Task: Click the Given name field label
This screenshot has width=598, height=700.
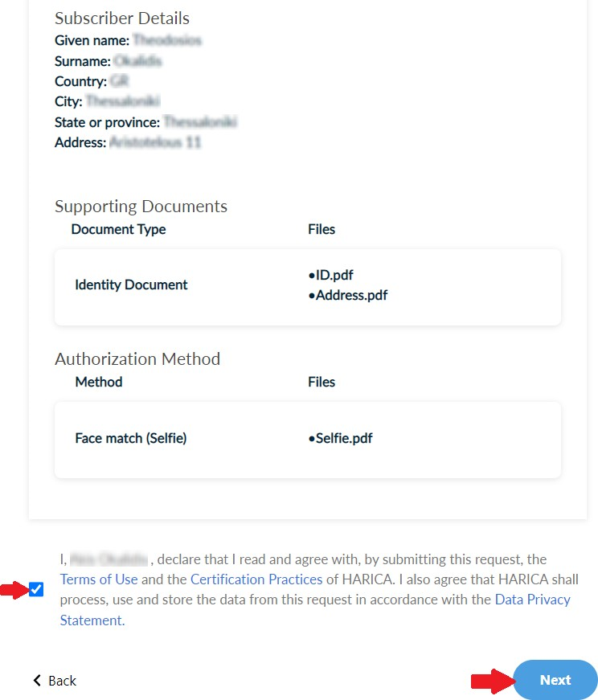Action: [92, 39]
